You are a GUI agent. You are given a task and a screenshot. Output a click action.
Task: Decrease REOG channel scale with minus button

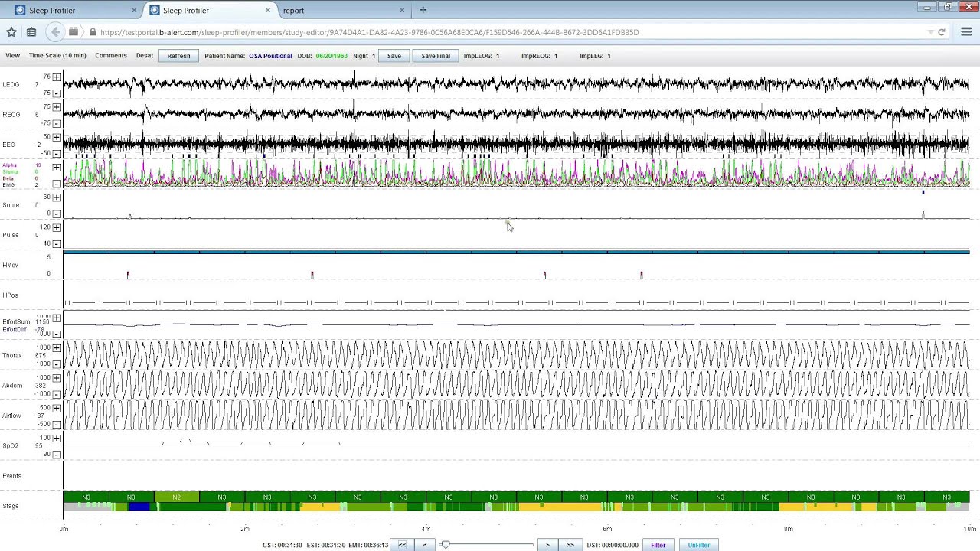click(57, 122)
